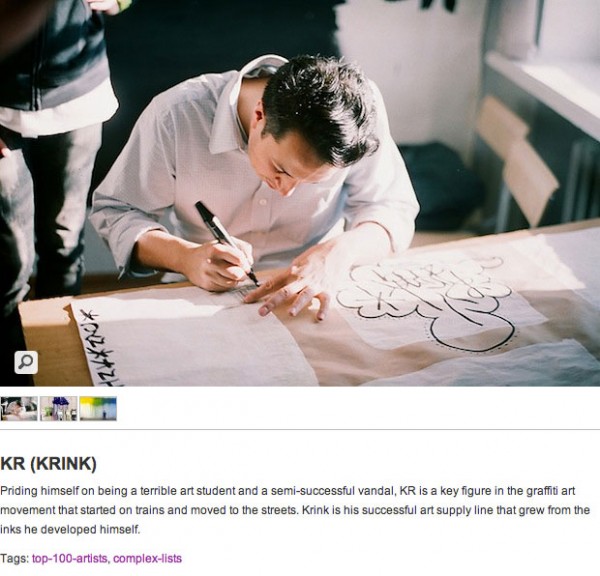Screen dimensions: 600x576
Task: Click the "Tags:" label text
Action: (15, 558)
